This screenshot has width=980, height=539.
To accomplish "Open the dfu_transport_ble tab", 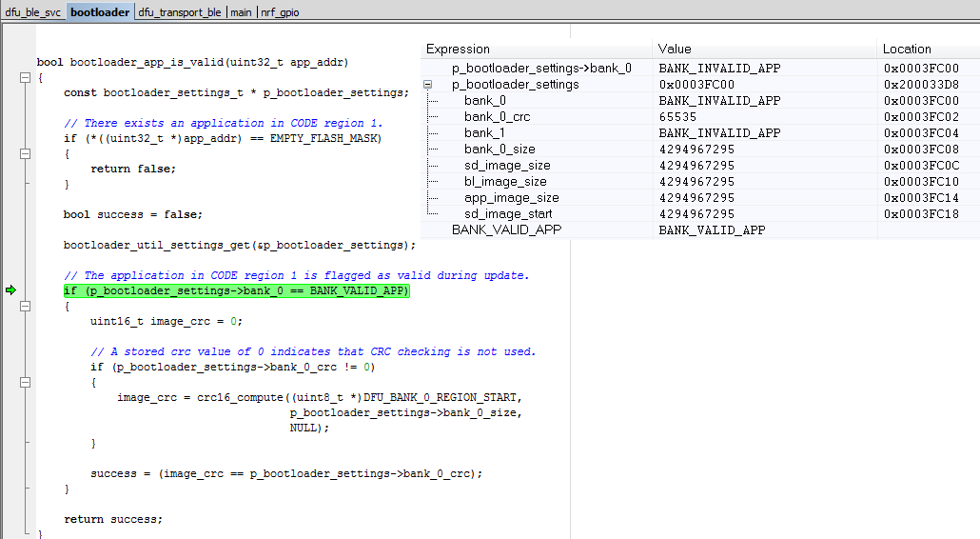I will click(180, 11).
